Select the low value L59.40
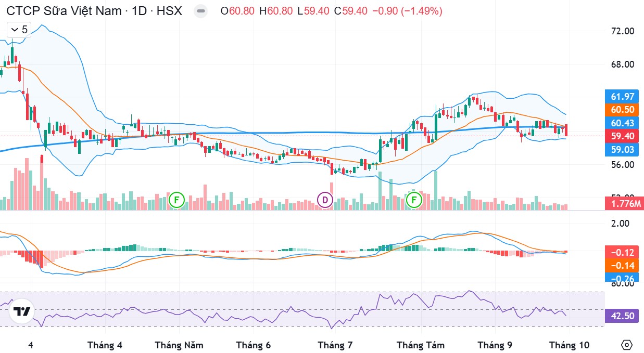 pos(313,10)
